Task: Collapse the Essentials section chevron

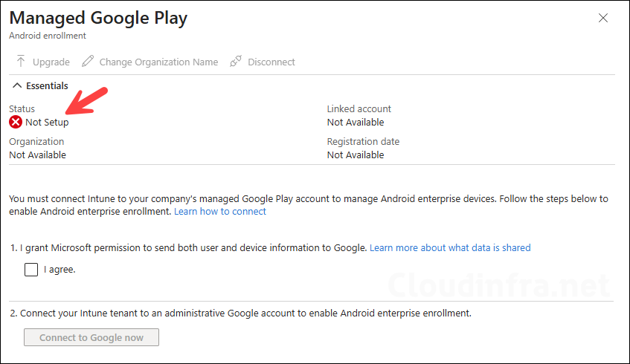Action: point(17,85)
